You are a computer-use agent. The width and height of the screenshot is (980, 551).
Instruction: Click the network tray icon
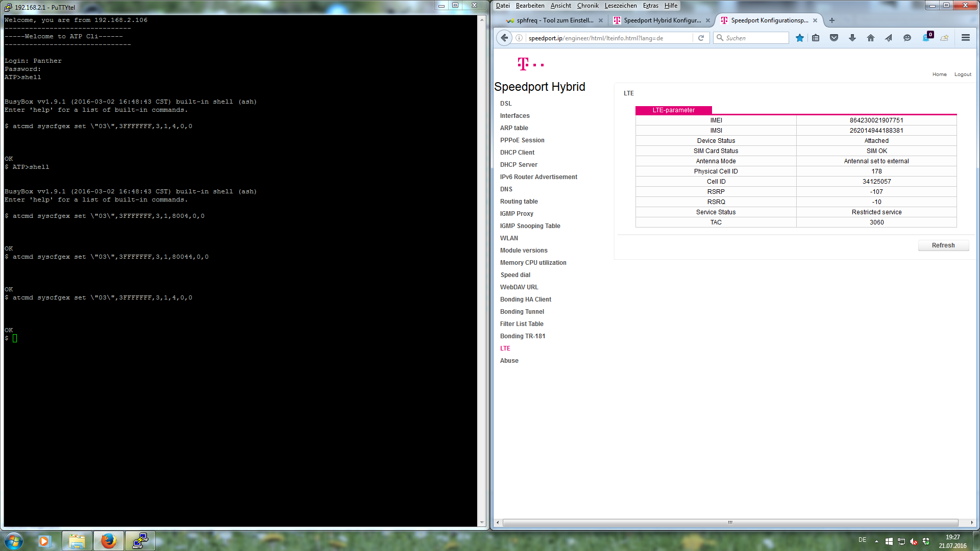[x=901, y=541]
